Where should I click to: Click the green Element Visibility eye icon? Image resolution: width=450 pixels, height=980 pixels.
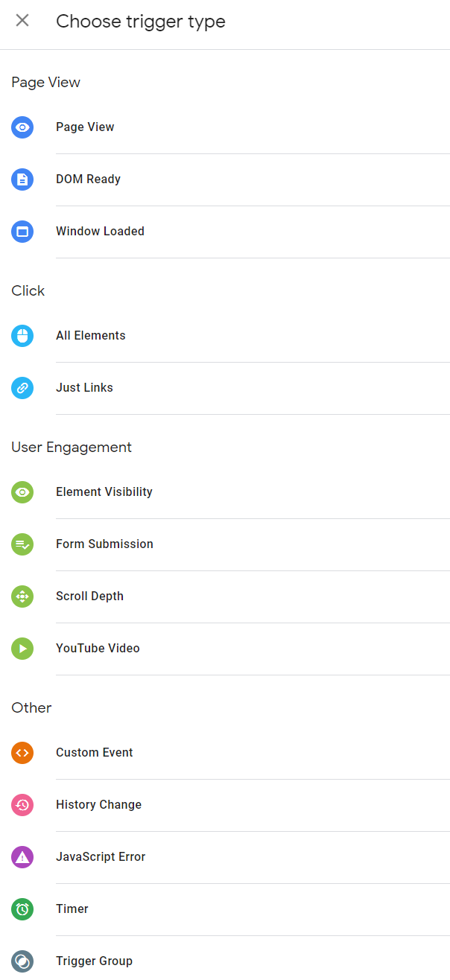pos(22,492)
